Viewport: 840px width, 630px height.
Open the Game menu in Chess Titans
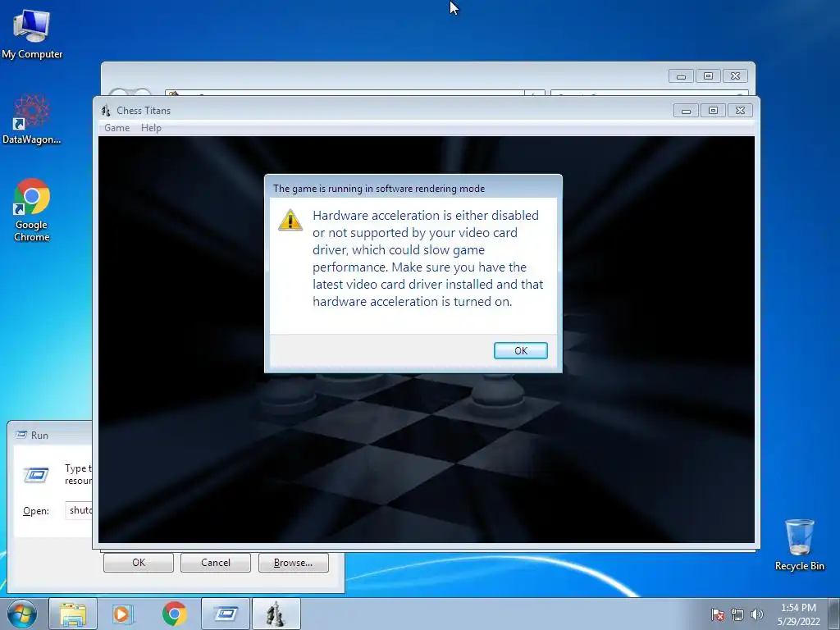(x=116, y=128)
